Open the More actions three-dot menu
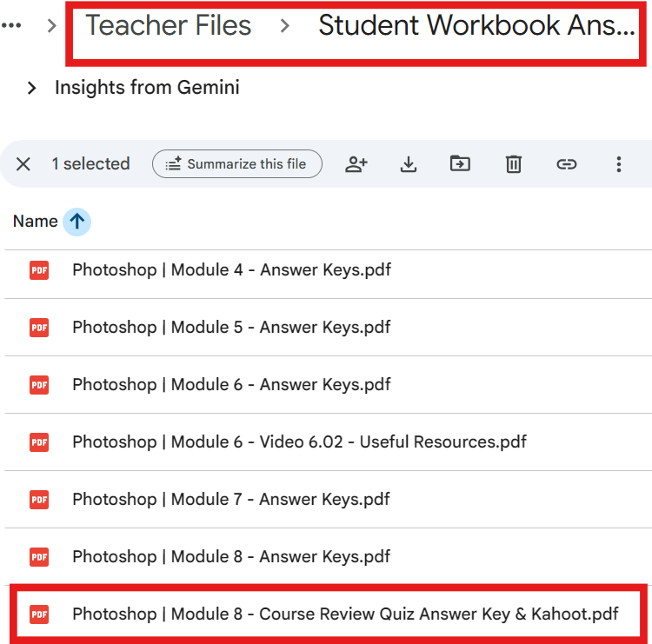The image size is (652, 644). point(619,163)
